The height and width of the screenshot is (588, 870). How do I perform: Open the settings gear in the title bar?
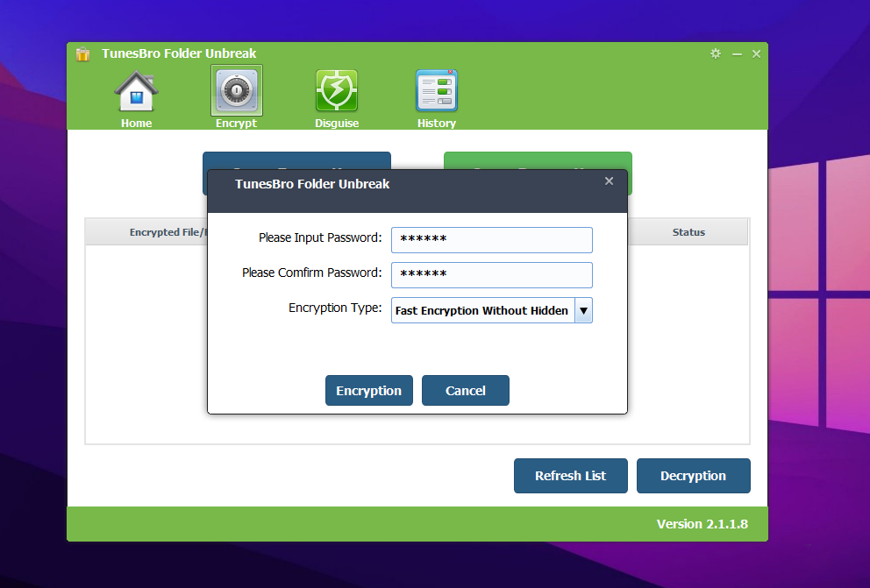716,53
